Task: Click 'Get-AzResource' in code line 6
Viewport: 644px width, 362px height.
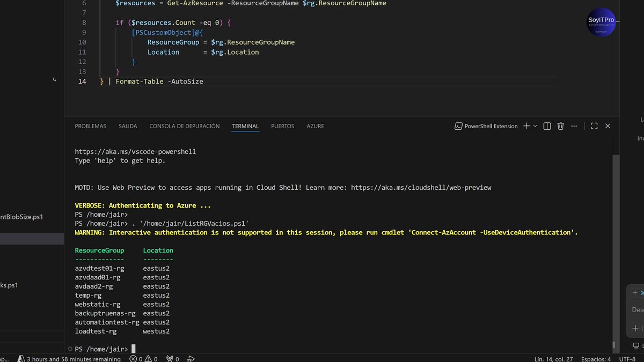Action: click(194, 3)
